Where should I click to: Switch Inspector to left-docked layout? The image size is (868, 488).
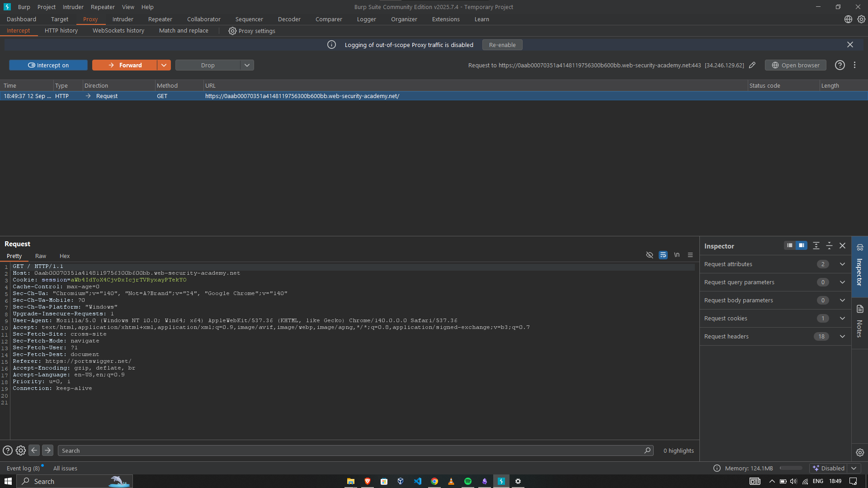click(x=790, y=245)
